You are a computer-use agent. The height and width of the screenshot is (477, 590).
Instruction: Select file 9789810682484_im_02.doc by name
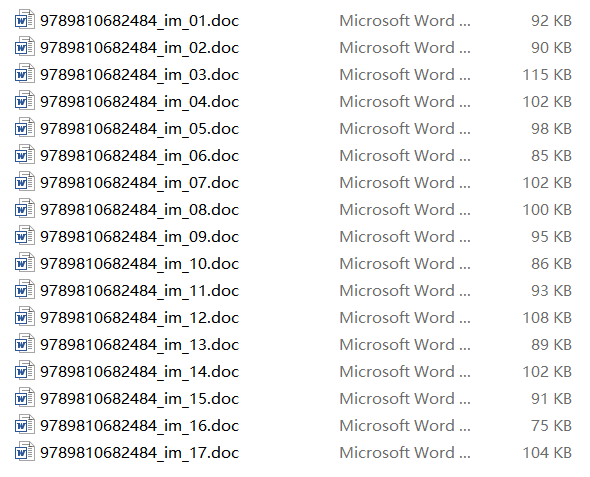[139, 48]
